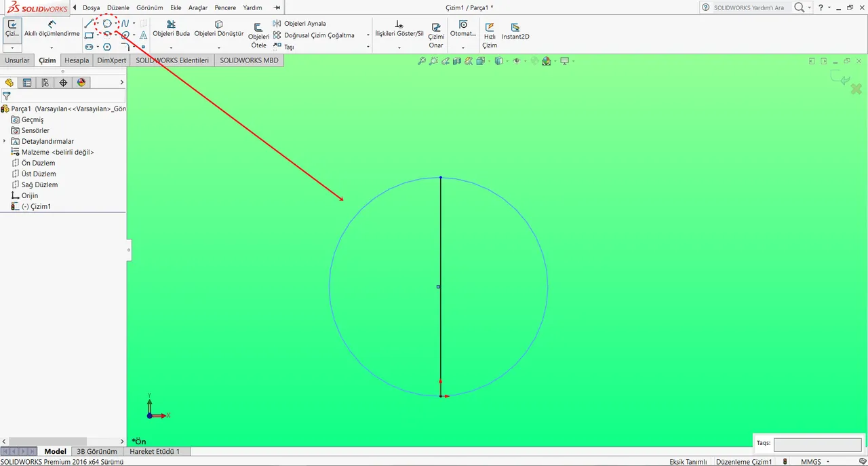Open the Dosya menu
This screenshot has height=466, width=868.
(91, 7)
